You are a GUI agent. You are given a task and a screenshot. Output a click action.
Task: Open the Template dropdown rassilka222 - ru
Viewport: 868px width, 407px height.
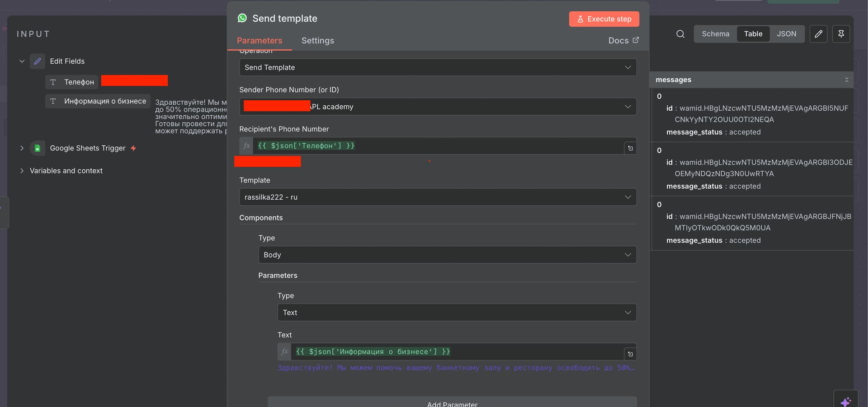(438, 197)
